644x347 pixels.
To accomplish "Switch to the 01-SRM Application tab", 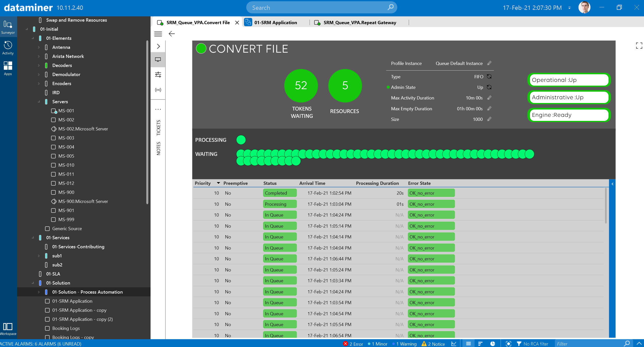I will [275, 22].
